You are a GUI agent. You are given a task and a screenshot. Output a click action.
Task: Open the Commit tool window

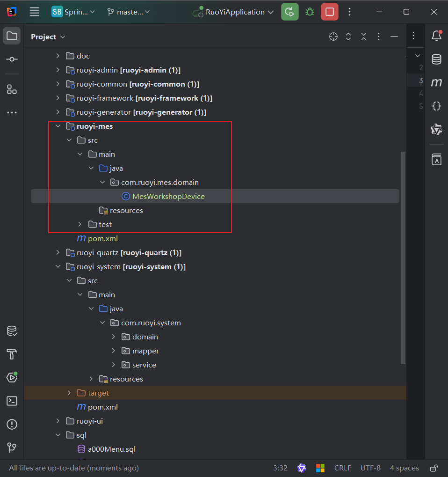tap(12, 59)
